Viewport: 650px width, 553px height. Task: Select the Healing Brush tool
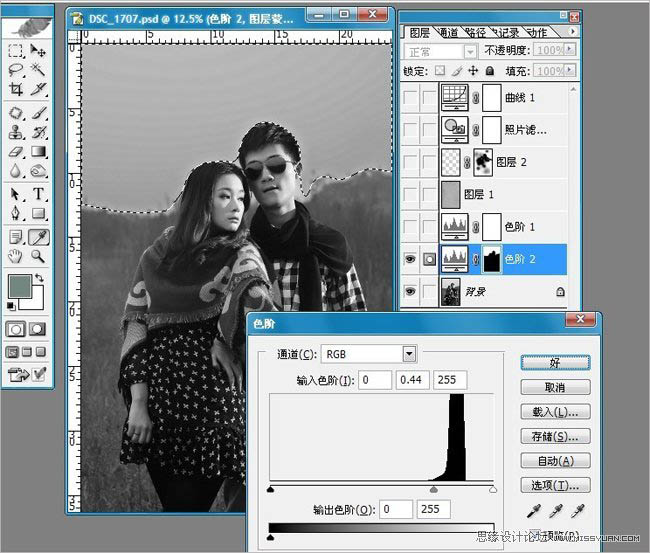click(x=16, y=113)
